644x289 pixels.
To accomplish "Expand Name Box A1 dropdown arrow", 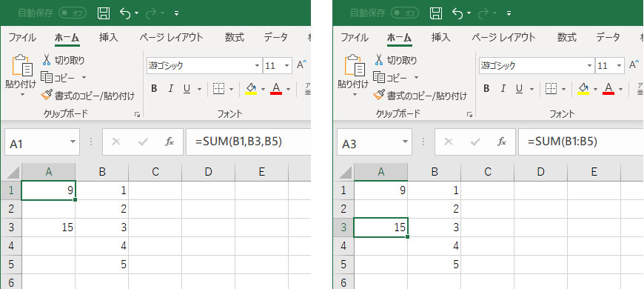I will 73,142.
